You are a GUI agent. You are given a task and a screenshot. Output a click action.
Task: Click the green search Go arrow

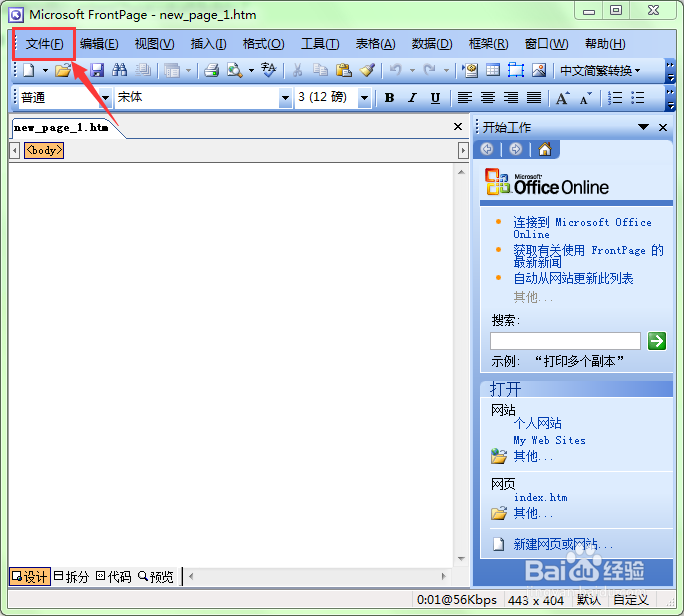pyautogui.click(x=657, y=341)
